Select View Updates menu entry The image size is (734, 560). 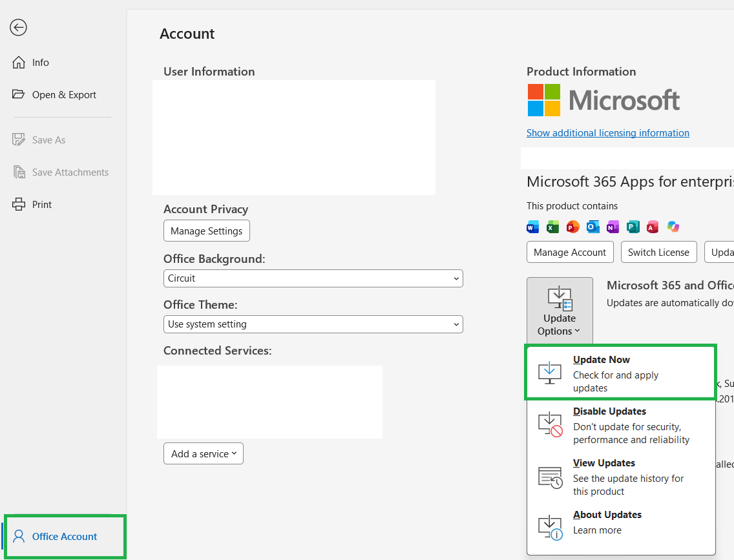[x=621, y=477]
